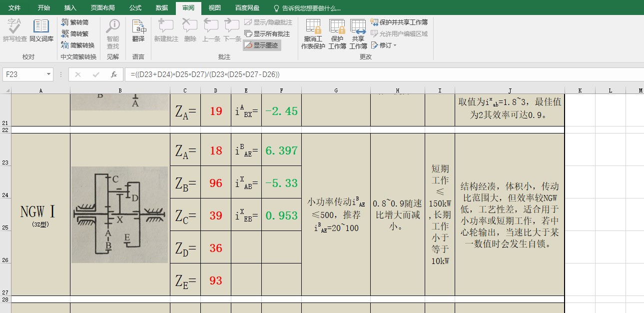Open Chinese conversion options (简繁转换)

(x=78, y=45)
